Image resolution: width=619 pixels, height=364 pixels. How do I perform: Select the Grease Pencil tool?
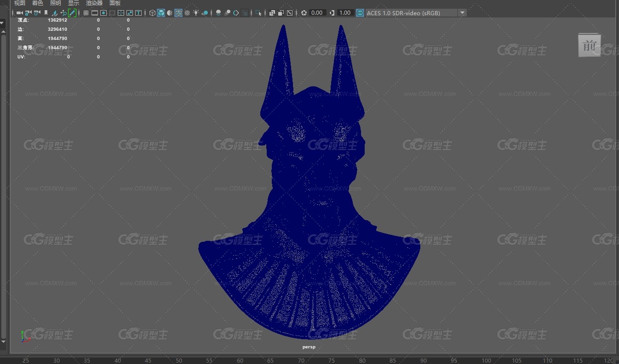[72, 13]
